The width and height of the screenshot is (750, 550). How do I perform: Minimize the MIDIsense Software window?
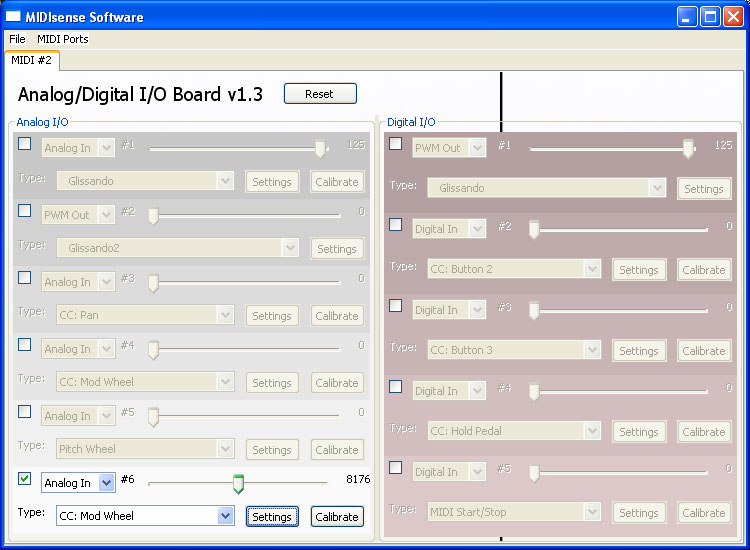(x=687, y=17)
